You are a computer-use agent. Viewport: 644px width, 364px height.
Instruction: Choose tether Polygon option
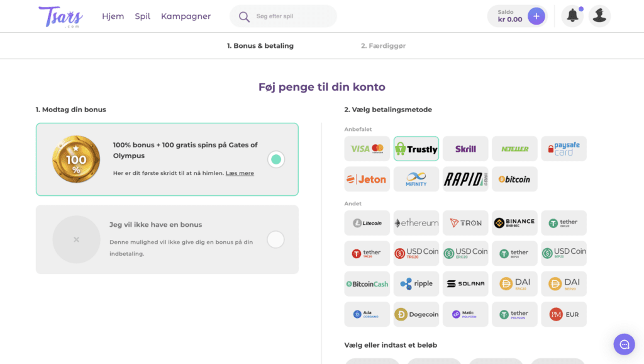point(514,314)
